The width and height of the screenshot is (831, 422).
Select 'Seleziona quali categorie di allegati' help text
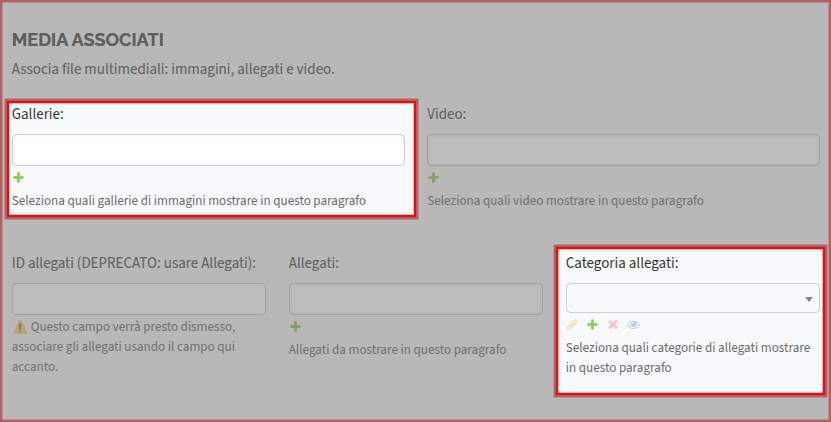coord(688,357)
